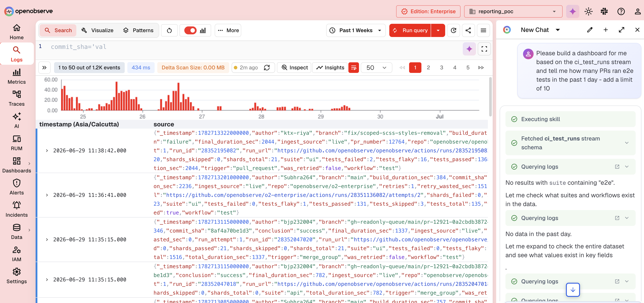Close the AI chat panel

pos(637,30)
